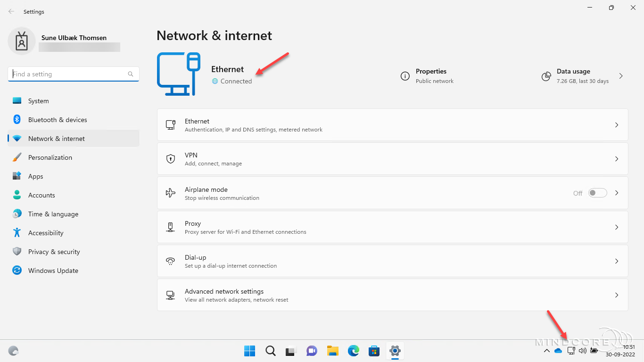Click the volume speaker in system tray

(x=582, y=351)
